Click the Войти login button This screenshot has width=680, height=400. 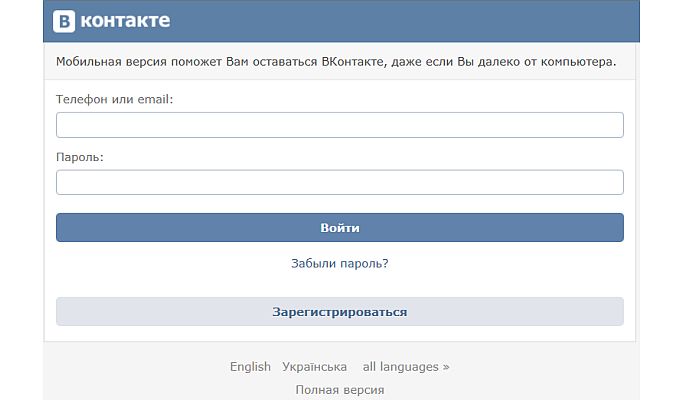tap(340, 227)
